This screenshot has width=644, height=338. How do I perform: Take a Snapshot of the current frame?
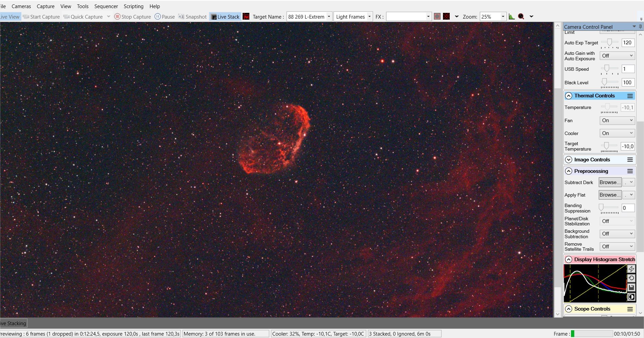(192, 17)
